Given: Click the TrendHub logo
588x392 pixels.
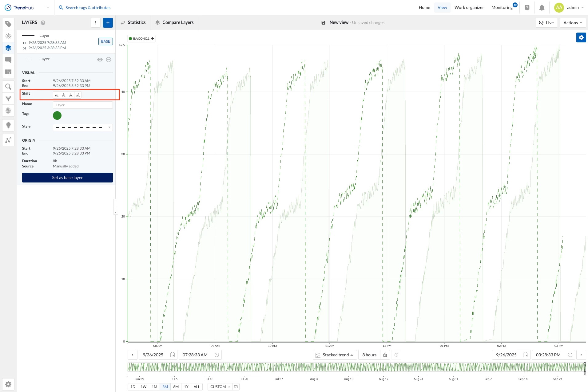Looking at the screenshot, I should (x=19, y=8).
